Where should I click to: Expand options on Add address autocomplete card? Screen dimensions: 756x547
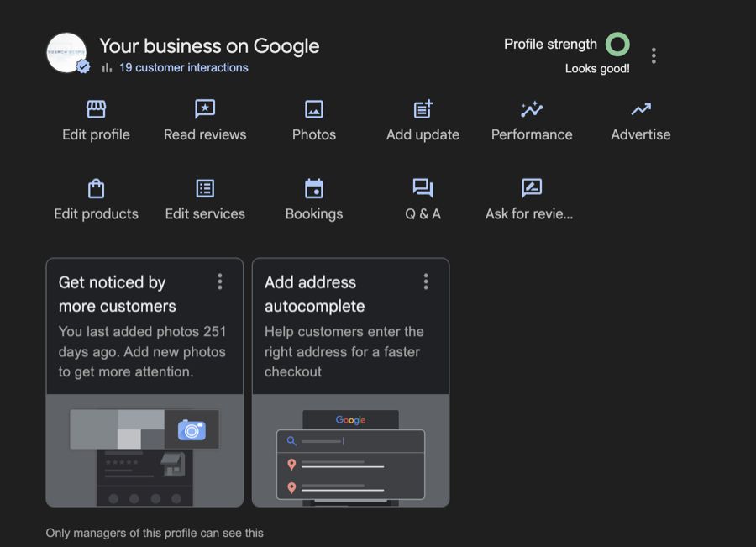click(426, 281)
